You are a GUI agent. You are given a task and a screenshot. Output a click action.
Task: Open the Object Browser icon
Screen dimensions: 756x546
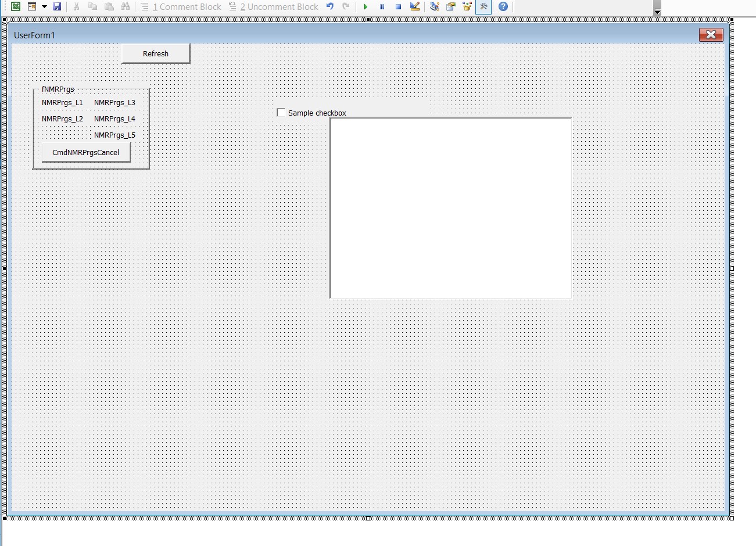[x=467, y=7]
